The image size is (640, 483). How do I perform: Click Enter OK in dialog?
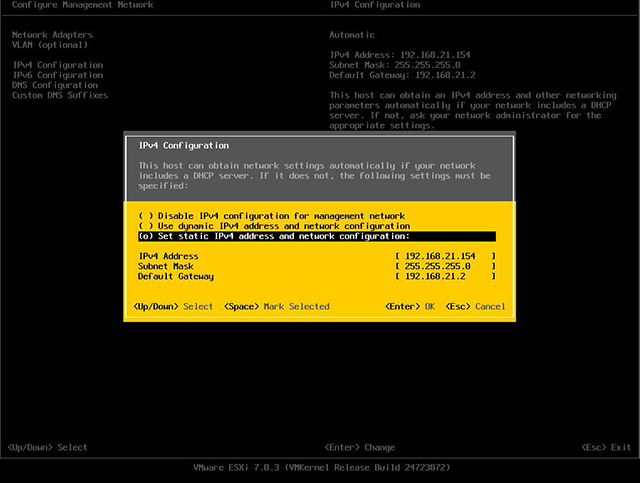pyautogui.click(x=410, y=307)
